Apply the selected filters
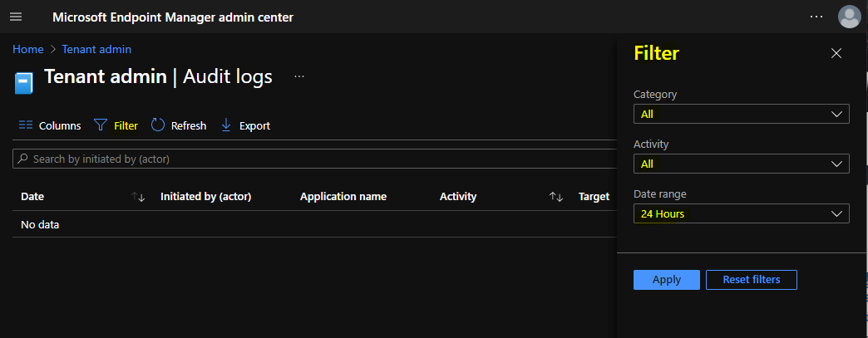Image resolution: width=868 pixels, height=338 pixels. pos(667,280)
